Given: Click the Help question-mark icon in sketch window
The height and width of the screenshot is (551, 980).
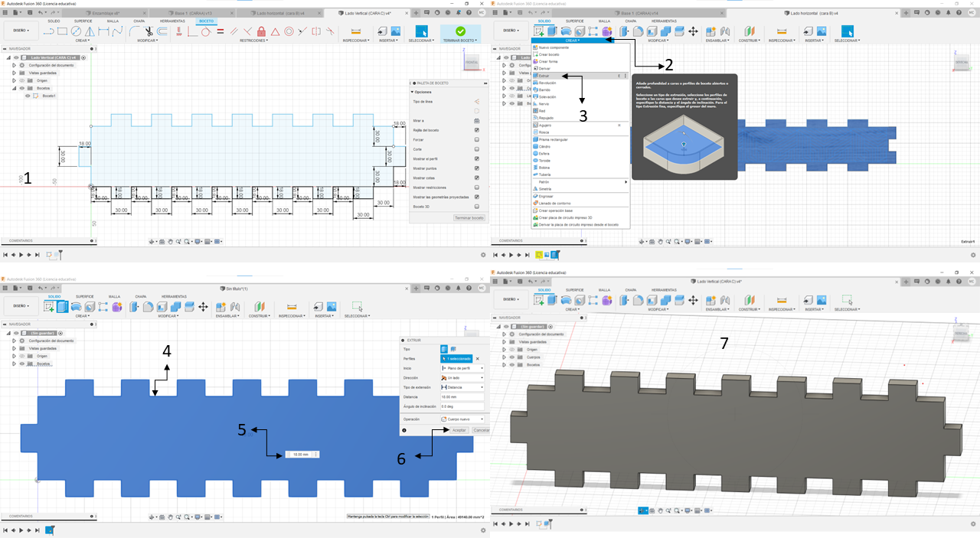Looking at the screenshot, I should point(467,12).
